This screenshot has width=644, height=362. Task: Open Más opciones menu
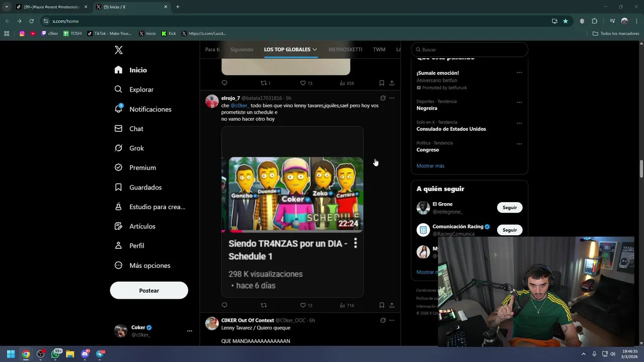[142, 265]
